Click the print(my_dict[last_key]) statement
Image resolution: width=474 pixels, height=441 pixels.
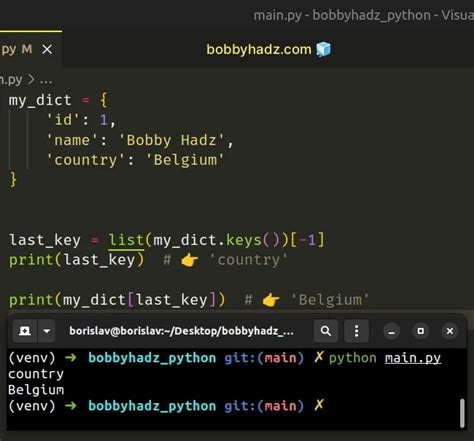click(117, 300)
